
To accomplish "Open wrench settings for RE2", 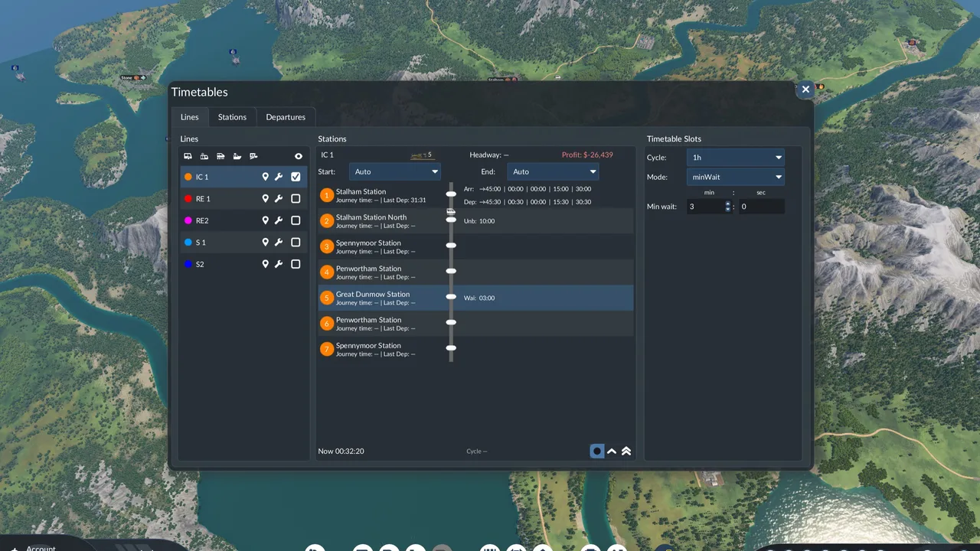I will tap(279, 220).
